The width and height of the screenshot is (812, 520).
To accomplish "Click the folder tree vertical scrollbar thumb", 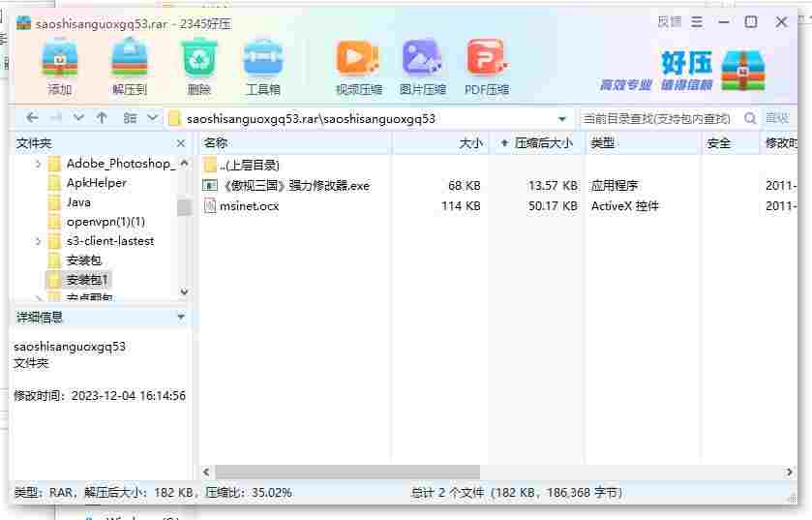I will pos(184,207).
